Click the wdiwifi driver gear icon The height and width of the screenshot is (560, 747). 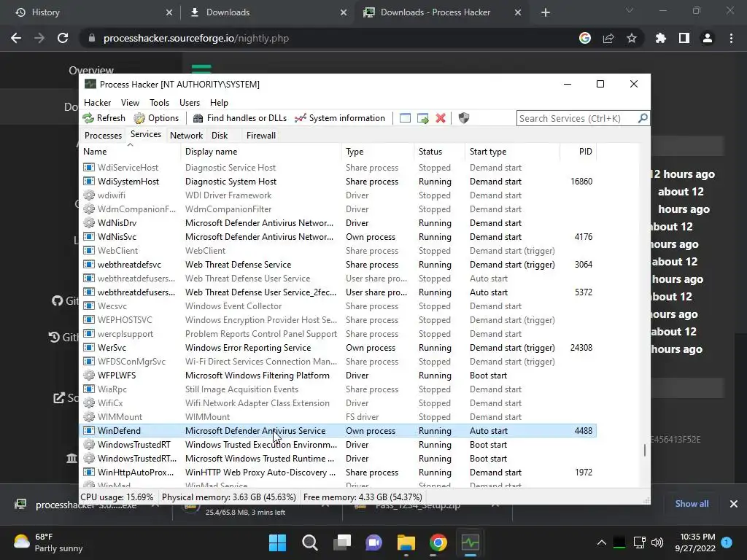coord(88,195)
